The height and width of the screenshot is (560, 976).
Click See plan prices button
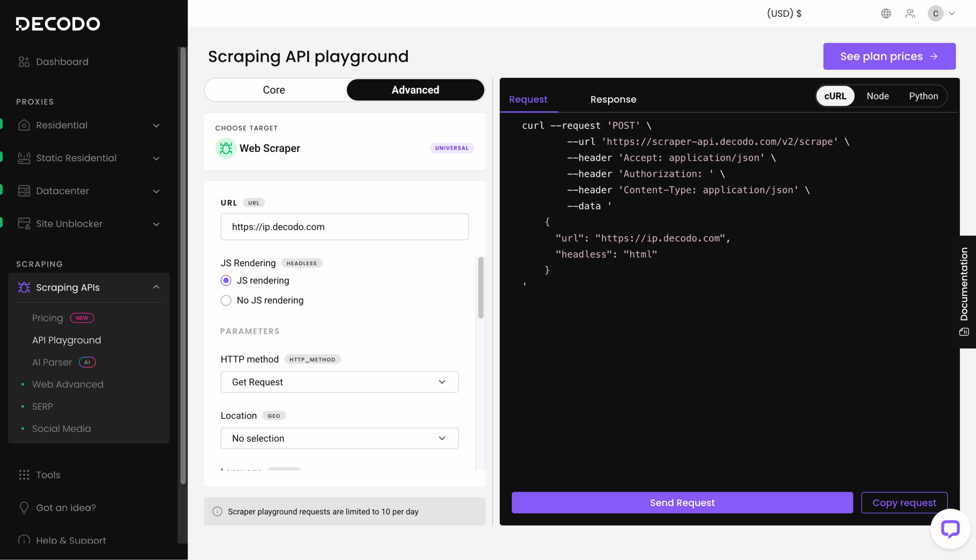889,56
